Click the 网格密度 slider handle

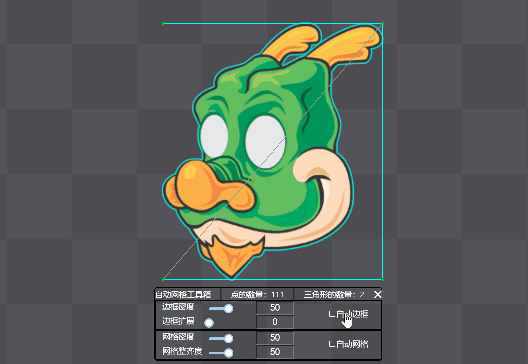point(229,338)
